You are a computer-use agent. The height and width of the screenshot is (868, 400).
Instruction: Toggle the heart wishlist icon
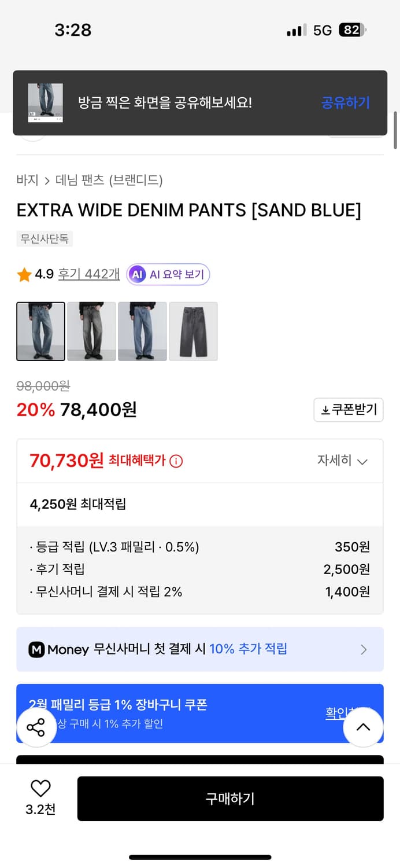(x=39, y=788)
